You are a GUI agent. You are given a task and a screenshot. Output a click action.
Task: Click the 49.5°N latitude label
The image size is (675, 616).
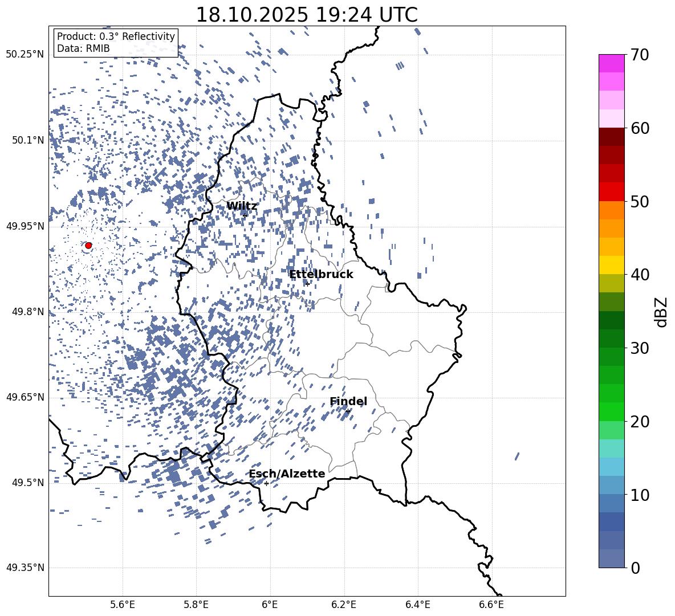[29, 482]
